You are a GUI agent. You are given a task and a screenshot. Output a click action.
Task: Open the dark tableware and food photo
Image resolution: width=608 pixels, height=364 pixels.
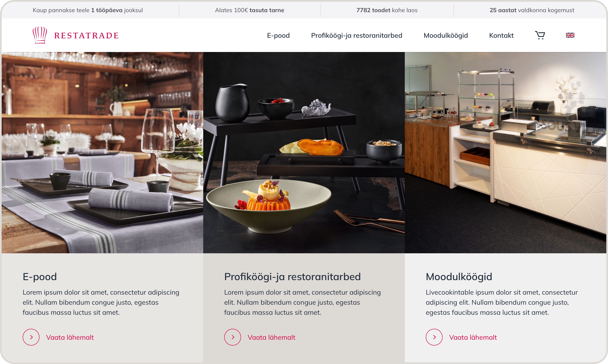[304, 153]
